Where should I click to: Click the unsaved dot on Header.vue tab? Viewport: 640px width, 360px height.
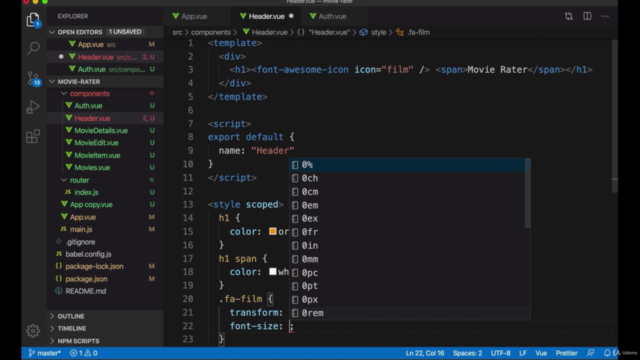291,16
